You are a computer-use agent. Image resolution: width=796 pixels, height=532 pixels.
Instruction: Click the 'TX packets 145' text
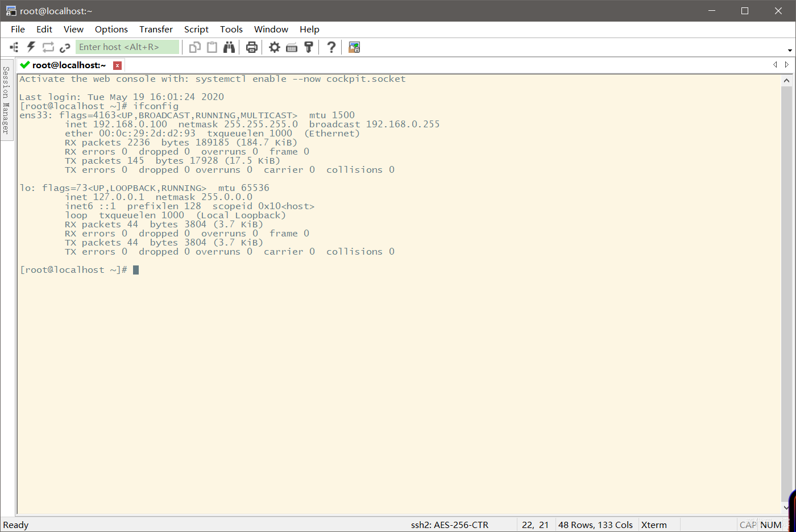(105, 161)
